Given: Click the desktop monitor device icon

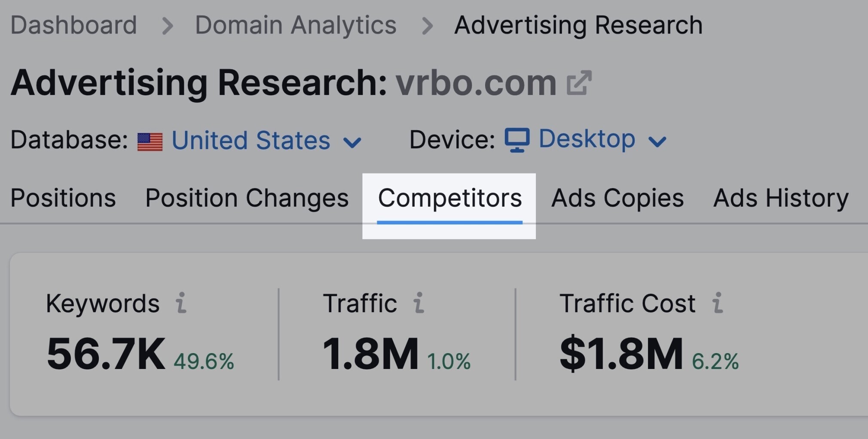Looking at the screenshot, I should pos(517,140).
